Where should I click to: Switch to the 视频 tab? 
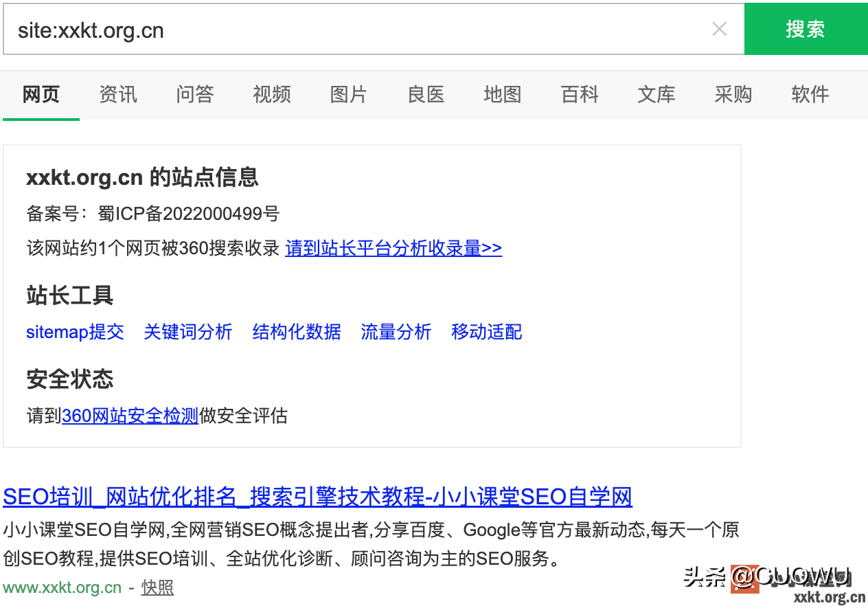(x=272, y=94)
